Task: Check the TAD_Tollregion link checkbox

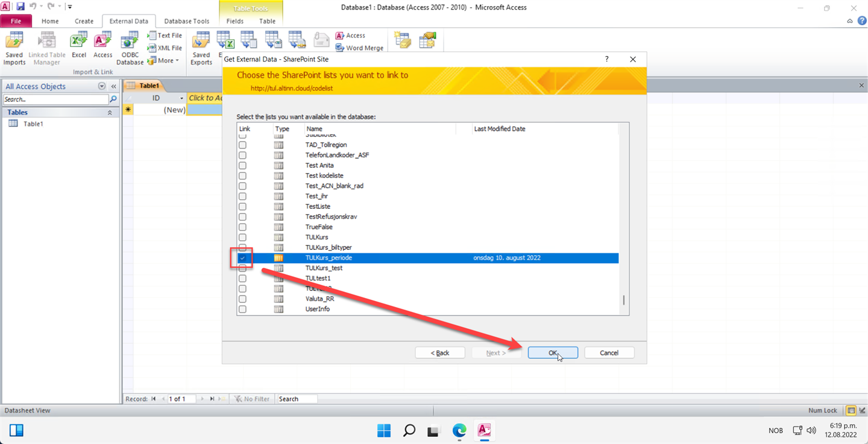Action: 242,145
